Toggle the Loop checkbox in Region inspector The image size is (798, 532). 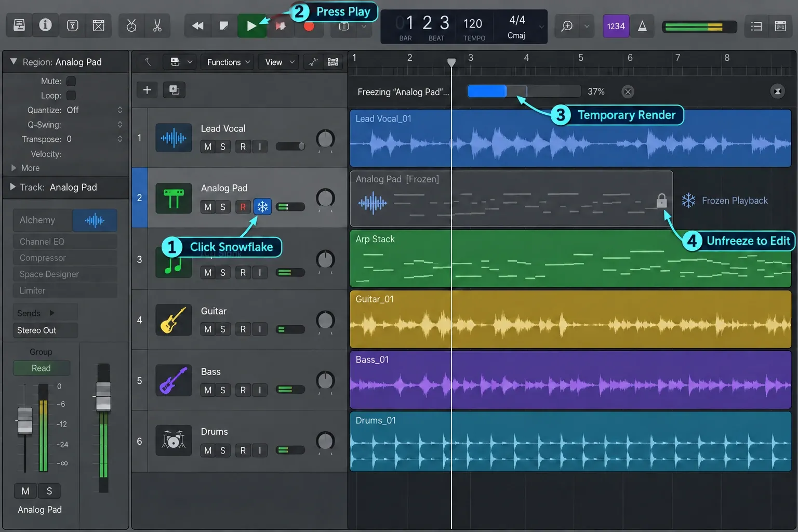tap(71, 96)
